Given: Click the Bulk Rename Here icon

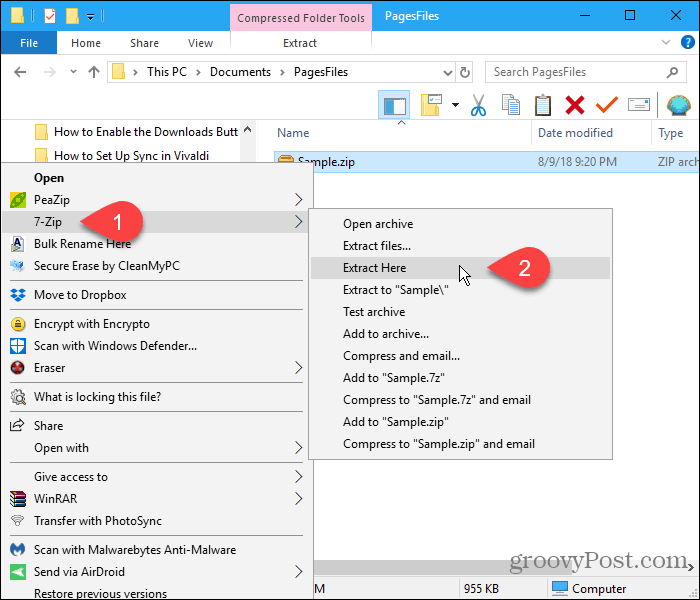Looking at the screenshot, I should [x=17, y=244].
